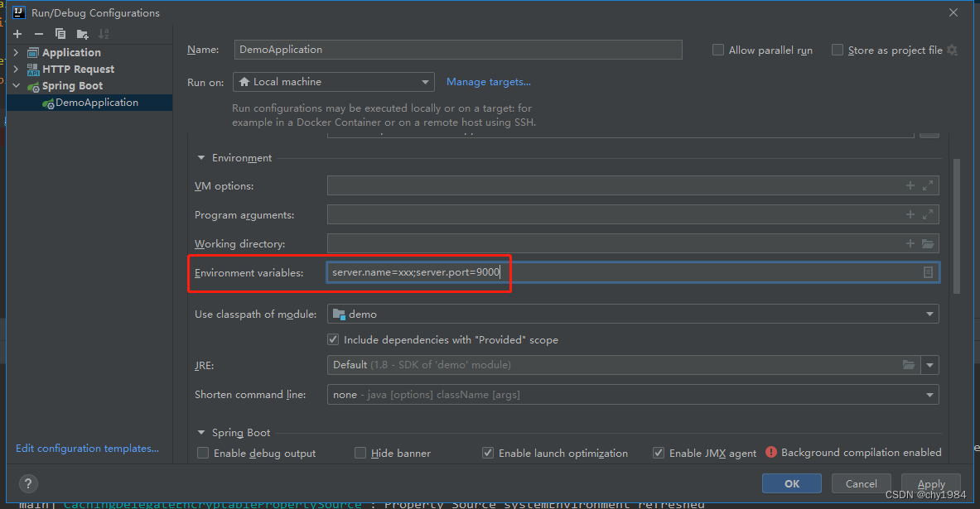Open the Shorten command line dropdown
The height and width of the screenshot is (509, 980).
coord(929,394)
